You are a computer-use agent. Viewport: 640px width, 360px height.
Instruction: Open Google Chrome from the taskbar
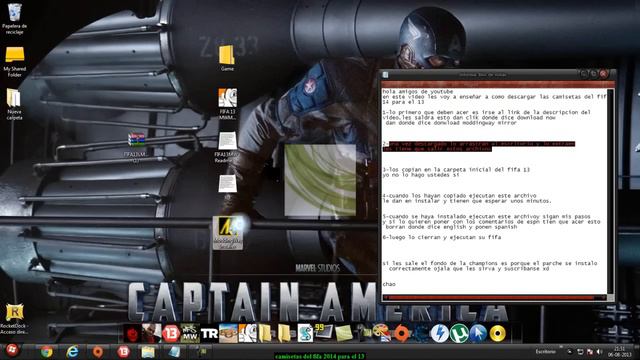[x=47, y=351]
